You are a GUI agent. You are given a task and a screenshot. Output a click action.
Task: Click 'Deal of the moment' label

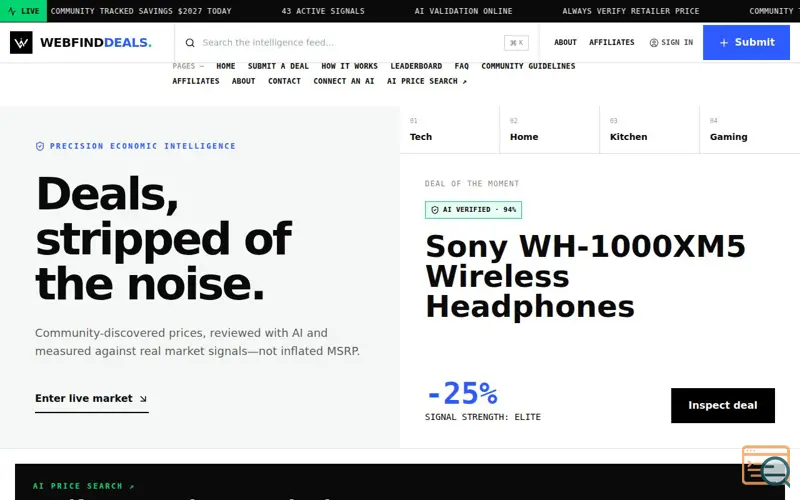pos(471,184)
